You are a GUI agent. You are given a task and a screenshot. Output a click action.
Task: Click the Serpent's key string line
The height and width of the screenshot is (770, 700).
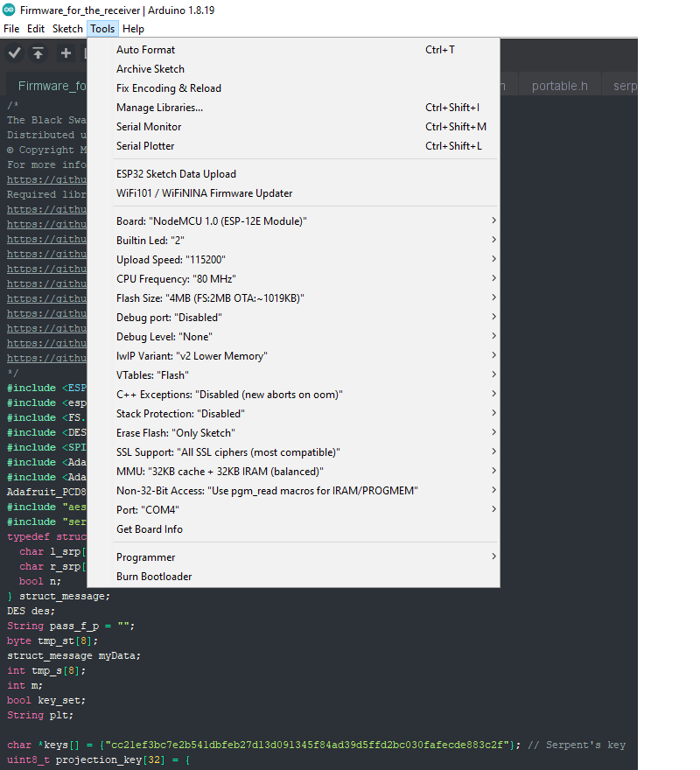click(x=317, y=745)
